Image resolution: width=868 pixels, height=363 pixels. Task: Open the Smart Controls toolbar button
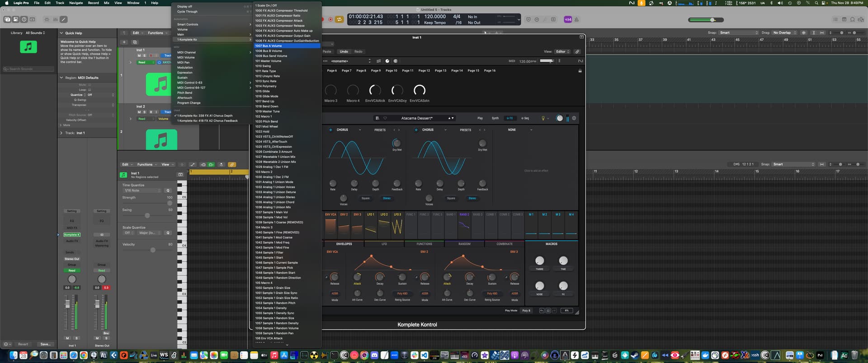[x=47, y=19]
